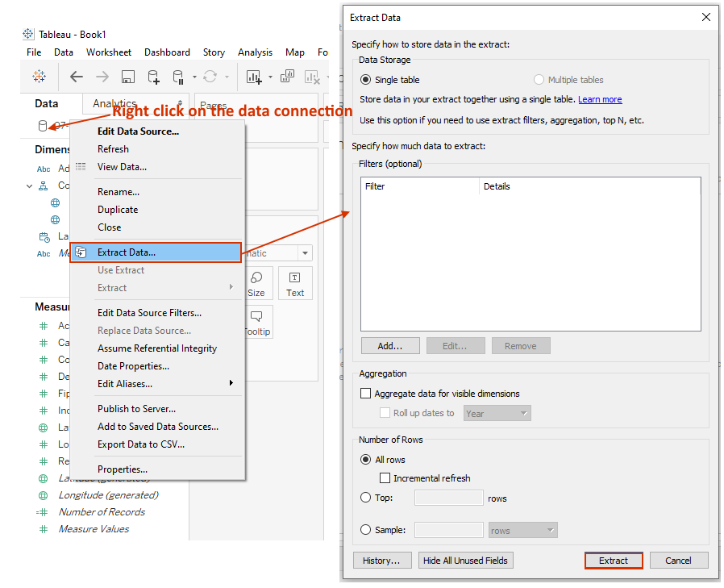Click the Tableau start page icon in toolbar
Screen dimensions: 724x588
(x=40, y=76)
